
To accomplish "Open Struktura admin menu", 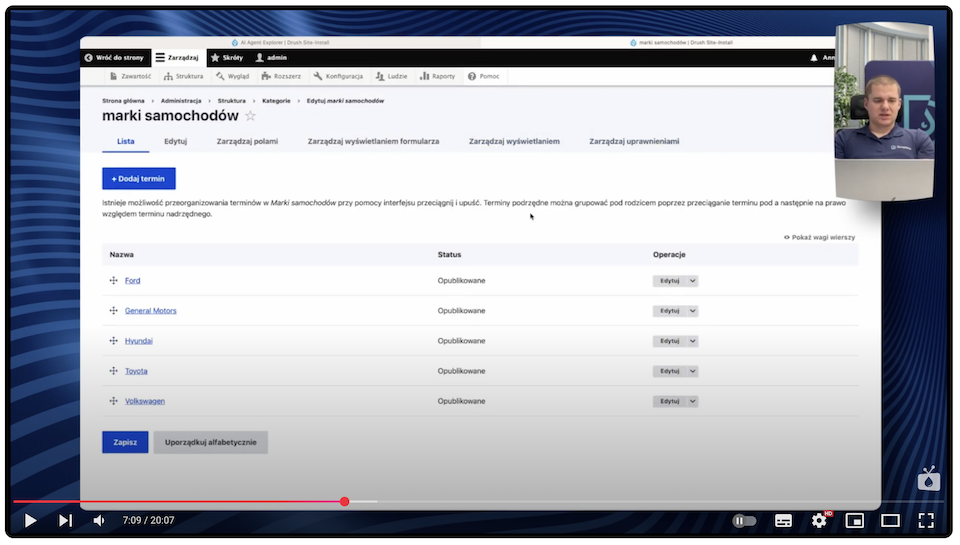I will coord(184,77).
